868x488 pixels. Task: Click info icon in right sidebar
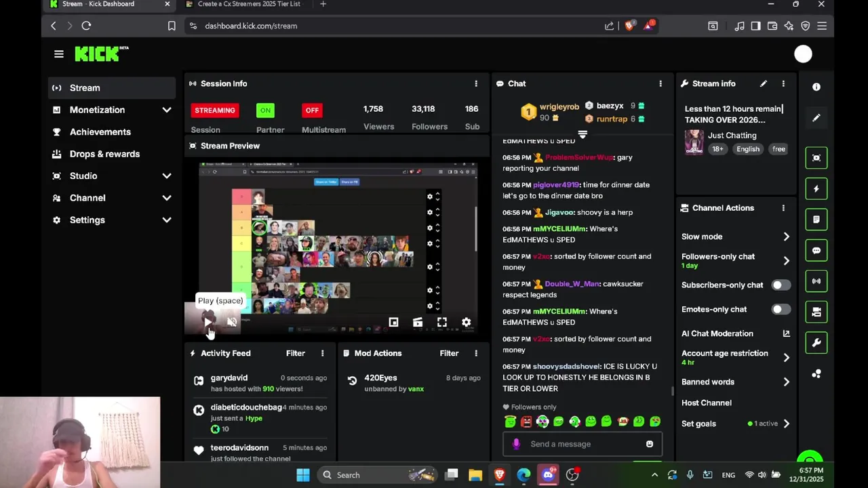[x=816, y=87]
